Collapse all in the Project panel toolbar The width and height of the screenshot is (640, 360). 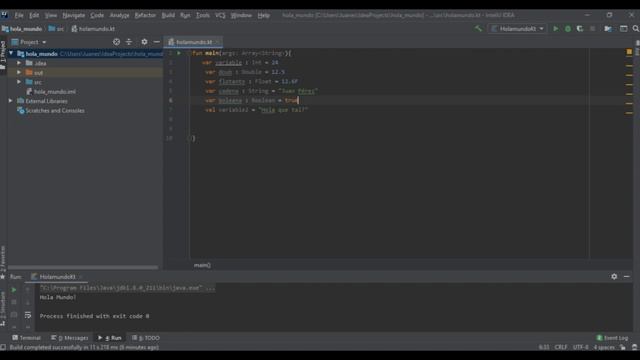coord(129,42)
